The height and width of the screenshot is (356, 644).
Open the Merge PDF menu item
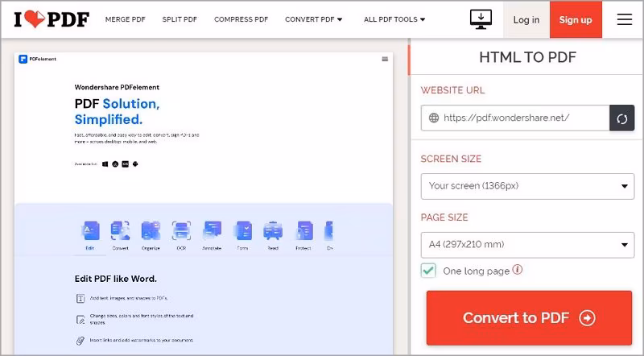126,19
